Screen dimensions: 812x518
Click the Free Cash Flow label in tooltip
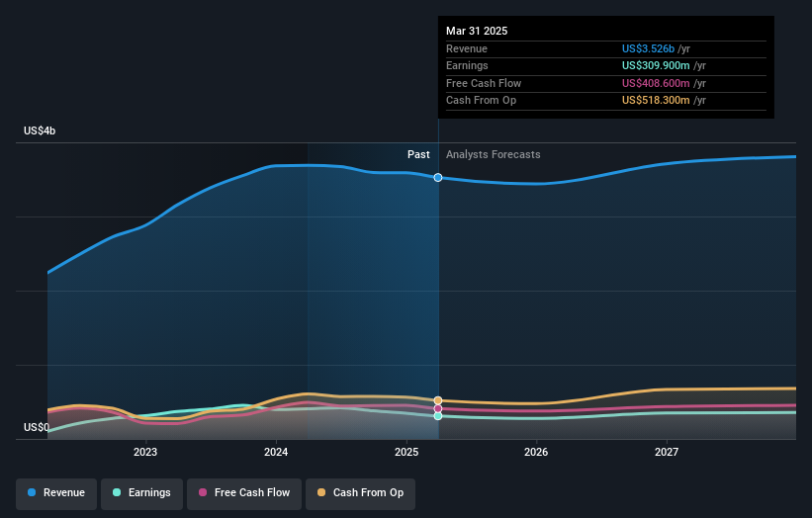tap(484, 83)
